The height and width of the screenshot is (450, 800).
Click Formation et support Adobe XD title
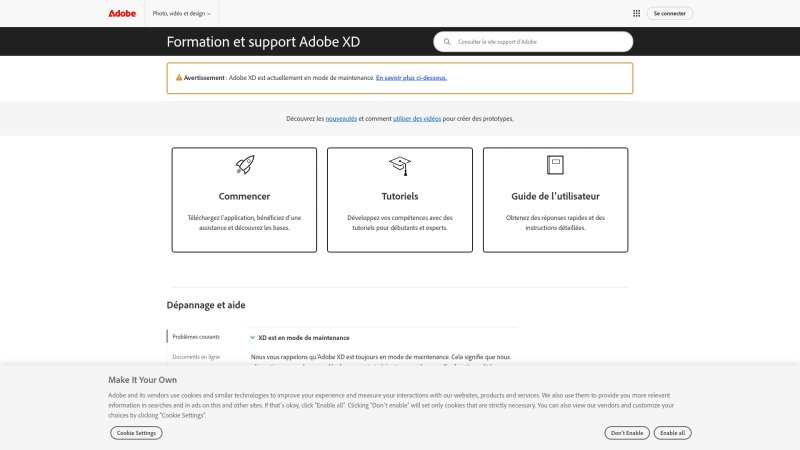pos(263,41)
